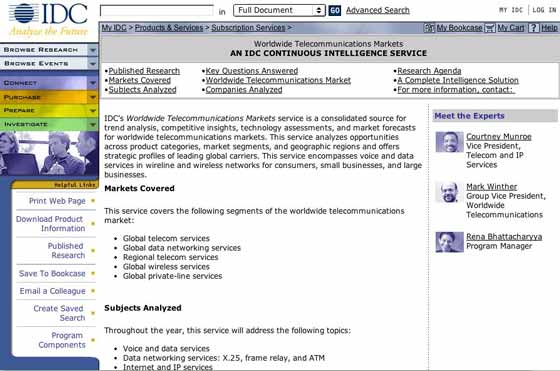Viewport: 560px width, 371px height.
Task: Click LOG IN link
Action: click(x=544, y=10)
